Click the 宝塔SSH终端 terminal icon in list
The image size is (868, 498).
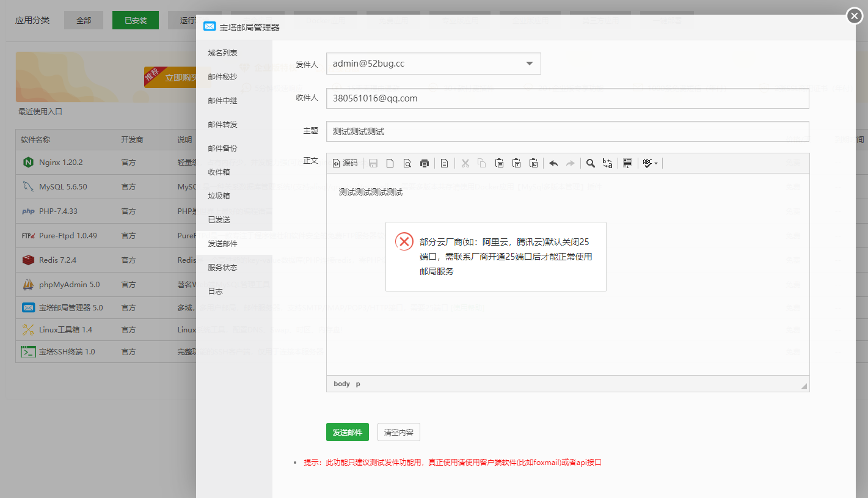28,352
